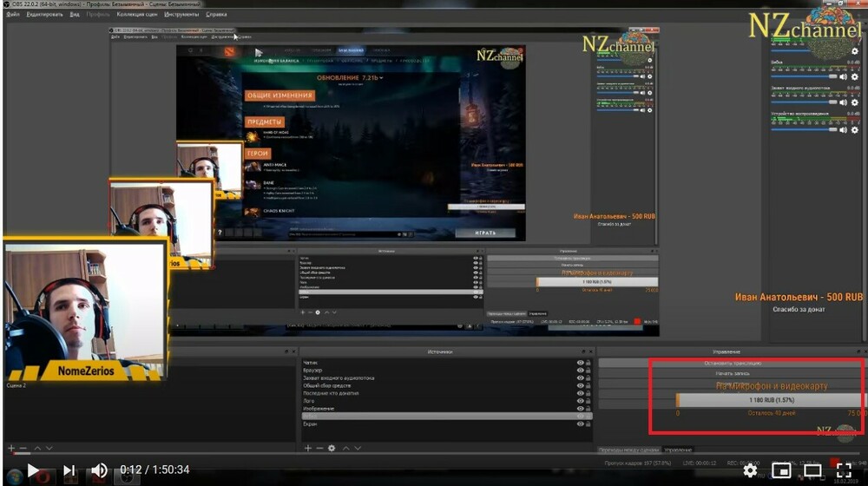Viewport: 868px width, 486px height.
Task: Hide the Общий сбор средств source
Action: [580, 386]
